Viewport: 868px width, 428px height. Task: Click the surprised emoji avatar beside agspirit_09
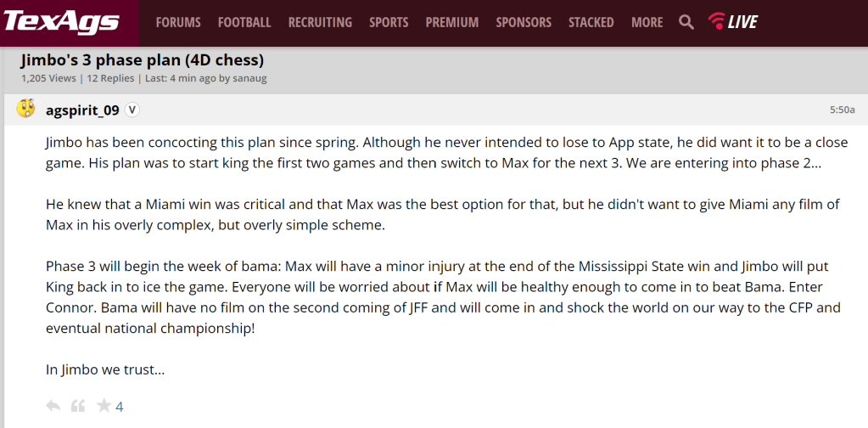point(26,109)
